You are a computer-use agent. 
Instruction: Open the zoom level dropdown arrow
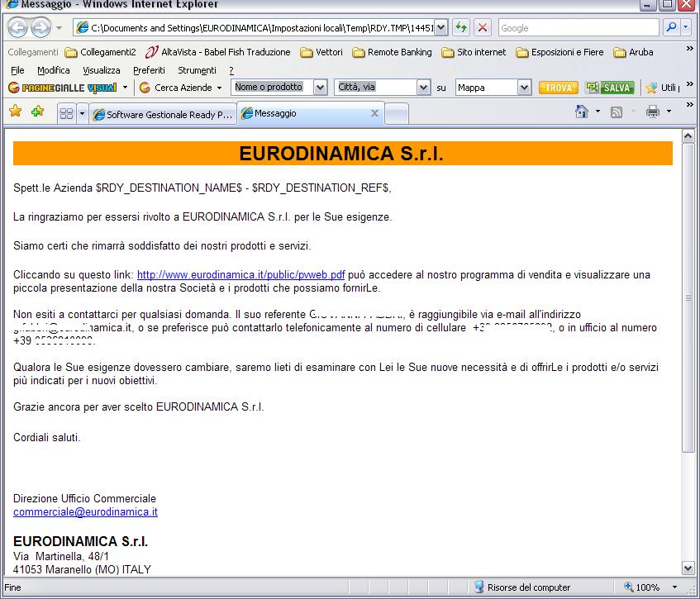[674, 587]
